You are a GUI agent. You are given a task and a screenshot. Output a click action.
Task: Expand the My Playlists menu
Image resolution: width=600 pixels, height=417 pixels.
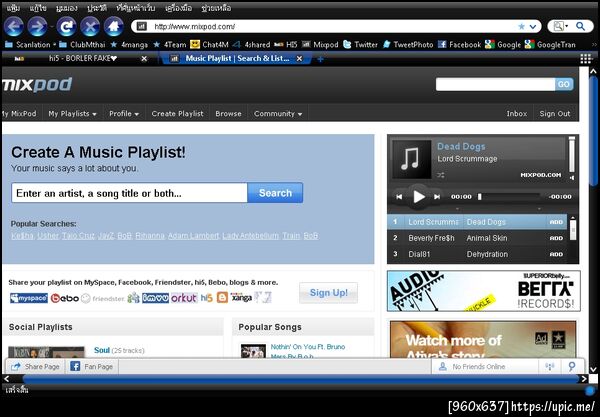click(x=72, y=114)
